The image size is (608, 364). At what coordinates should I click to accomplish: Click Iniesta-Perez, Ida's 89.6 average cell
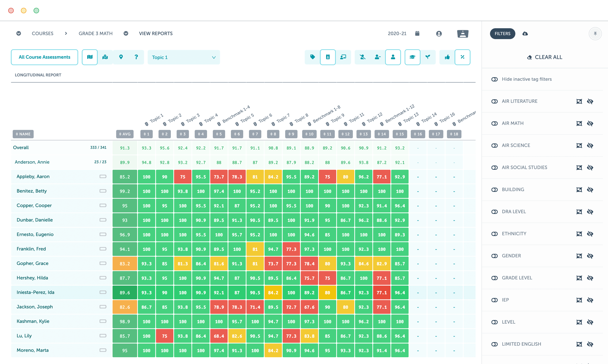pyautogui.click(x=125, y=292)
